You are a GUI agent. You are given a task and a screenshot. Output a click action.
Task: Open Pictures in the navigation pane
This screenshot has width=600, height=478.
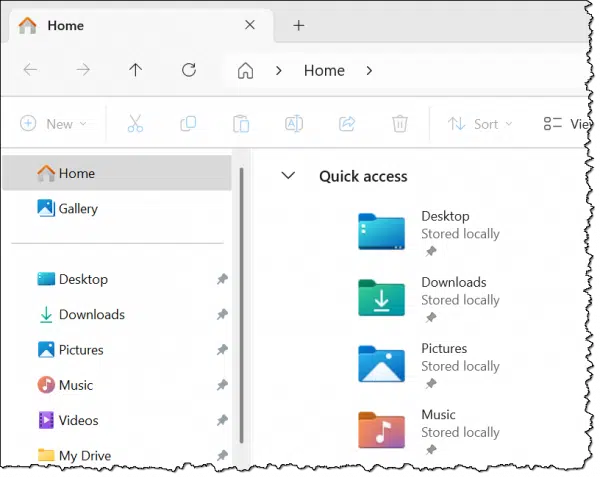click(117, 350)
